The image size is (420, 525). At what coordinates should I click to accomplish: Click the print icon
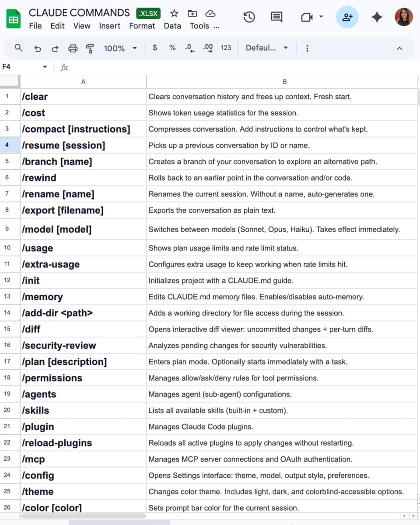click(x=73, y=48)
